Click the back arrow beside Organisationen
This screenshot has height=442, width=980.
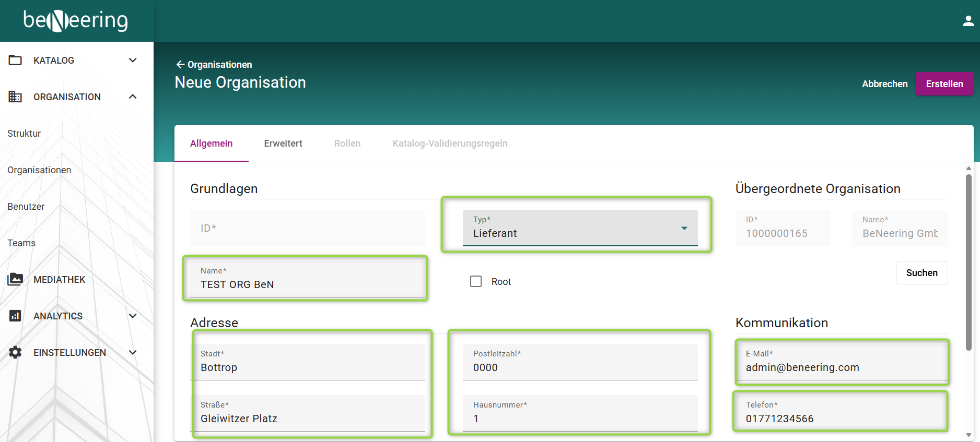click(180, 65)
